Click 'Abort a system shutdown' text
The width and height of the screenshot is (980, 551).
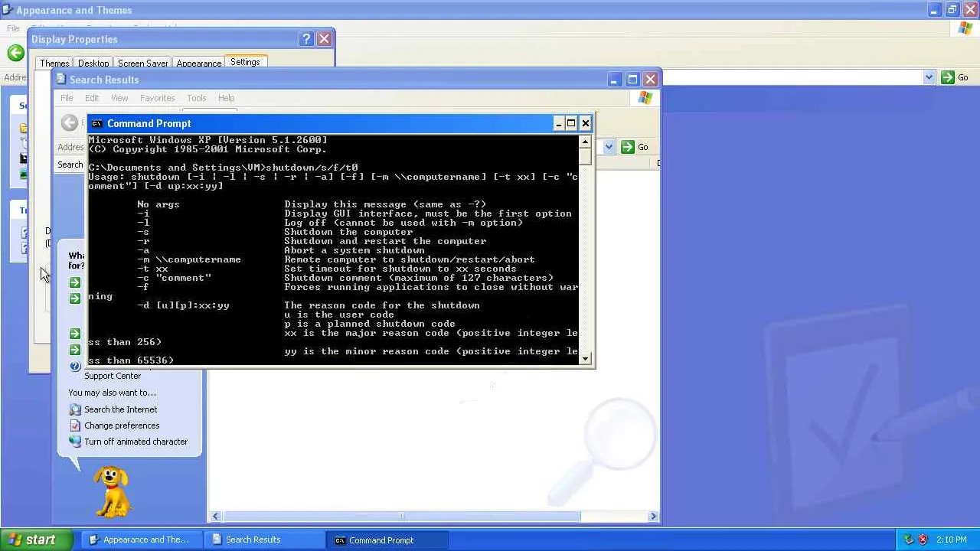tap(354, 250)
